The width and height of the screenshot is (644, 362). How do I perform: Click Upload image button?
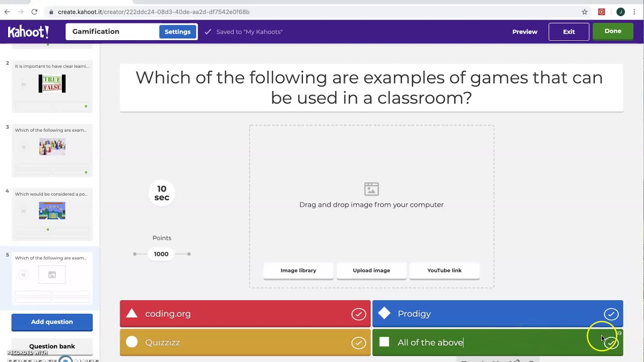tap(371, 270)
